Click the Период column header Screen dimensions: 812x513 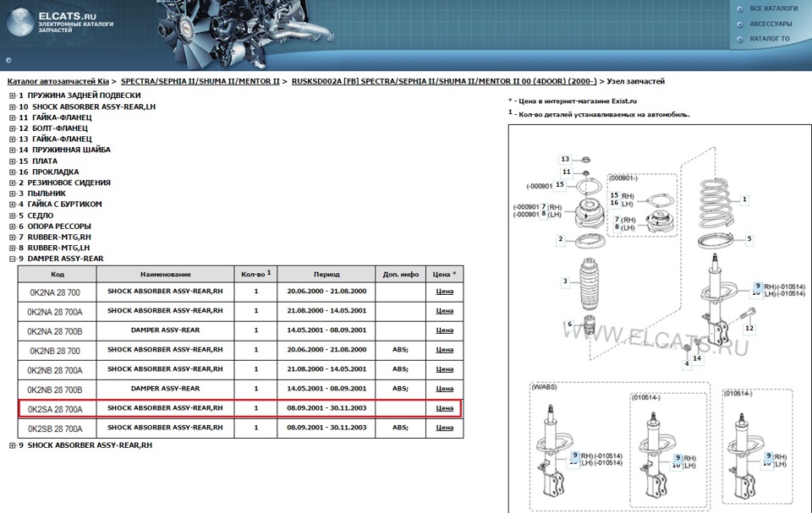(326, 275)
